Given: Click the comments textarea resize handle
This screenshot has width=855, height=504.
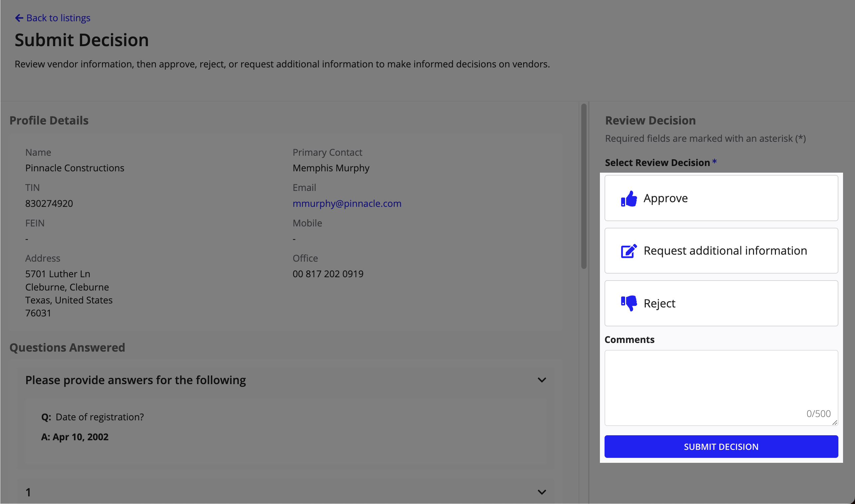Looking at the screenshot, I should (835, 423).
